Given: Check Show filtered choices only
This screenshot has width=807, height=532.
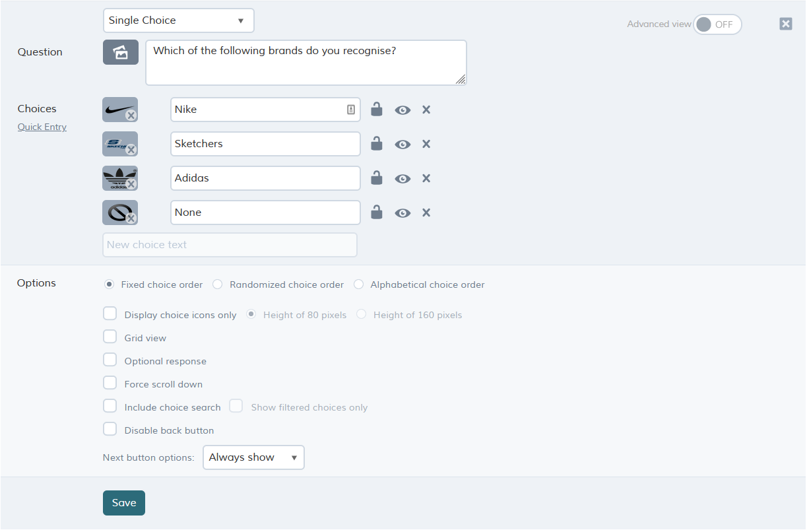Looking at the screenshot, I should pyautogui.click(x=236, y=406).
